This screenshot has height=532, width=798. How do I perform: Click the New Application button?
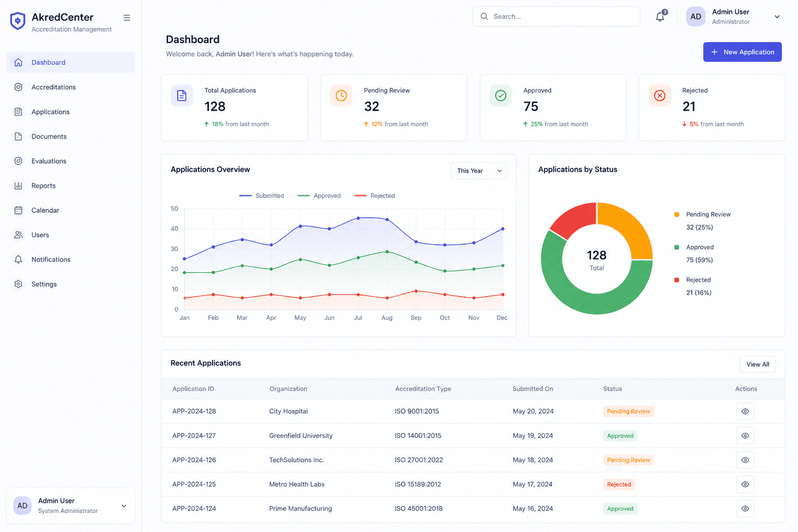[742, 52]
